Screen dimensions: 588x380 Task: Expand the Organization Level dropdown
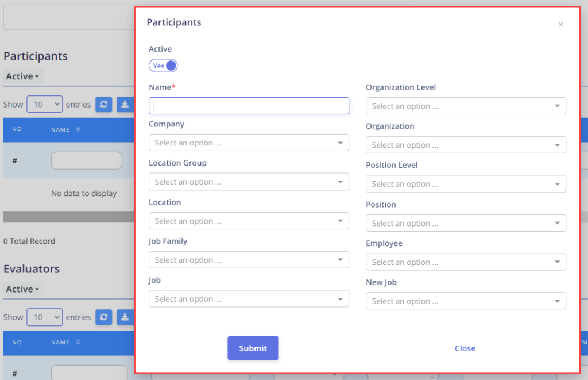466,106
